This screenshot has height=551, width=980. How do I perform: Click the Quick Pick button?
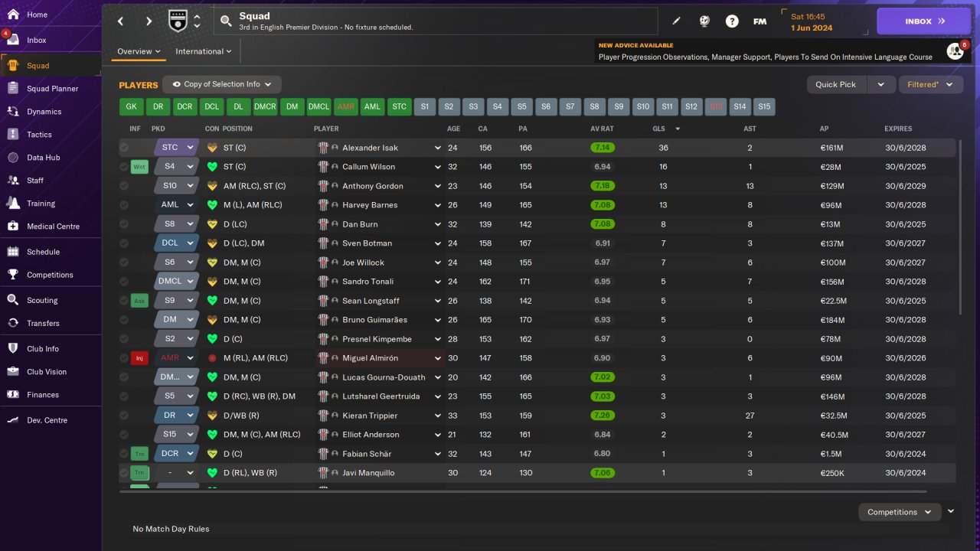836,84
